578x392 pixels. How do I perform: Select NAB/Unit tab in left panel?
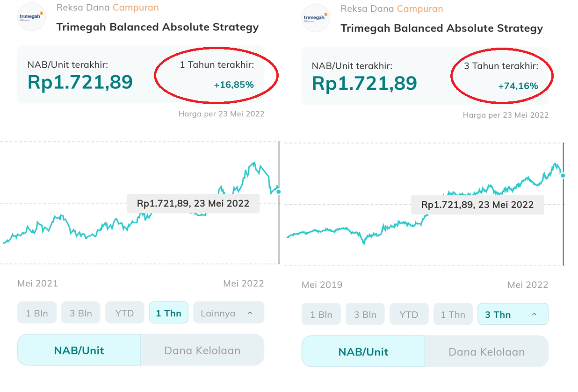point(79,350)
